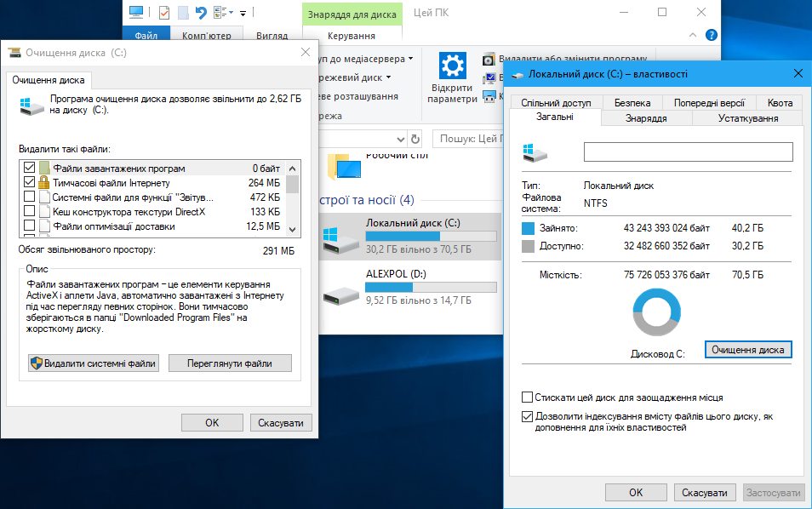
Task: Click the 'Видалити або змінити програму' icon
Action: click(x=489, y=60)
